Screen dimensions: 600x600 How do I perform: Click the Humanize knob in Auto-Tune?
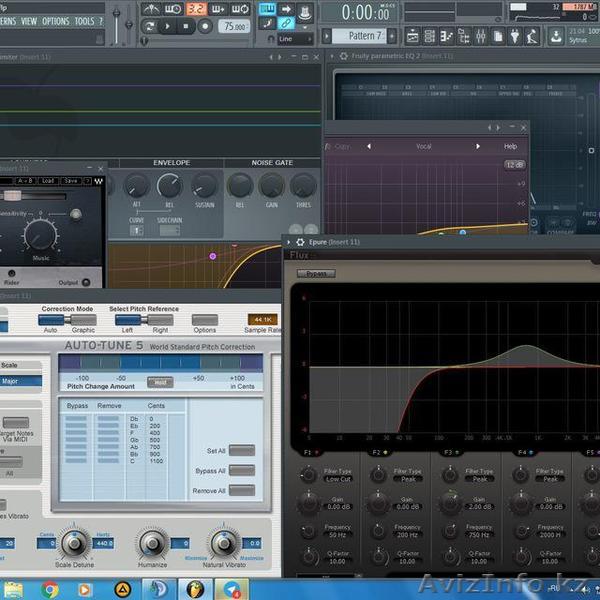(151, 543)
